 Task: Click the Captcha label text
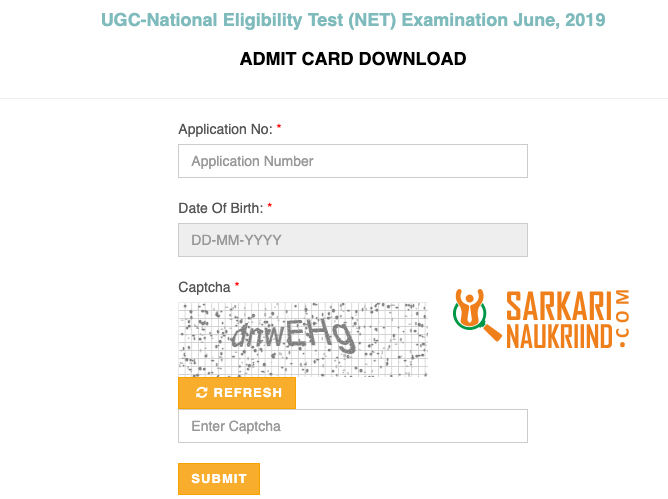[204, 287]
